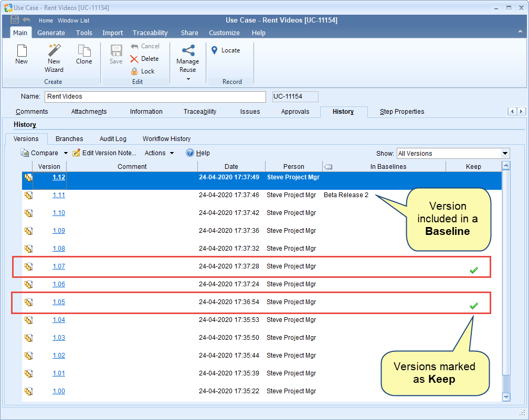Open the Actions dropdown menu
The height and width of the screenshot is (420, 529).
[159, 153]
